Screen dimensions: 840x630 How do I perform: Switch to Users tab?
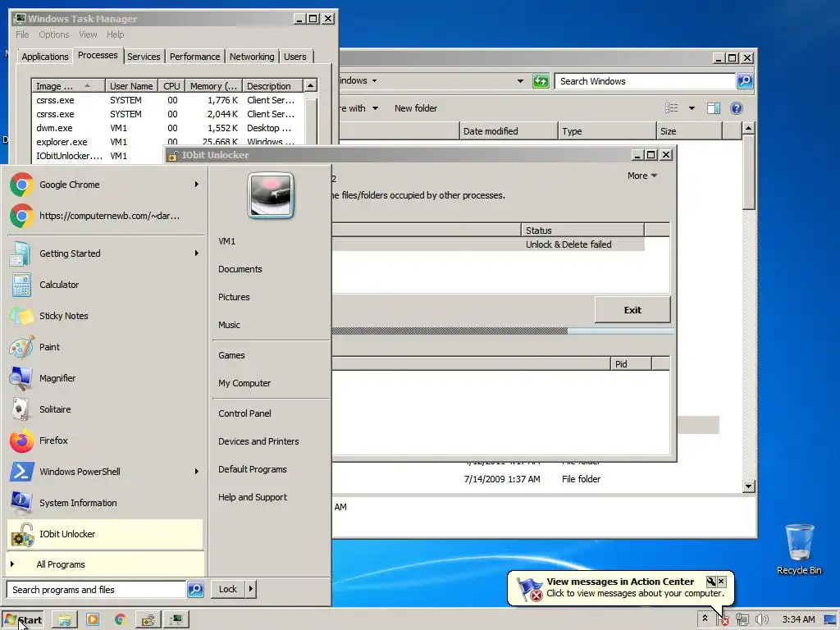(x=295, y=57)
